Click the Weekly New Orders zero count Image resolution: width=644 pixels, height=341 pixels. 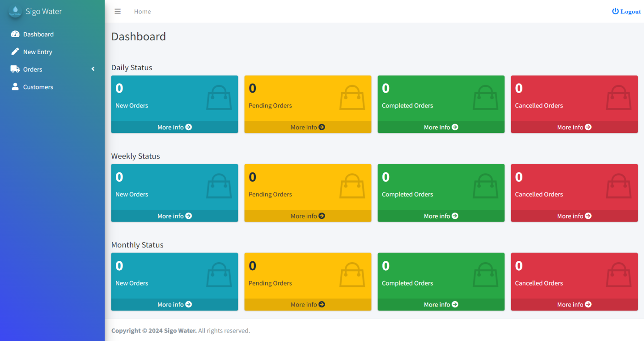click(119, 177)
